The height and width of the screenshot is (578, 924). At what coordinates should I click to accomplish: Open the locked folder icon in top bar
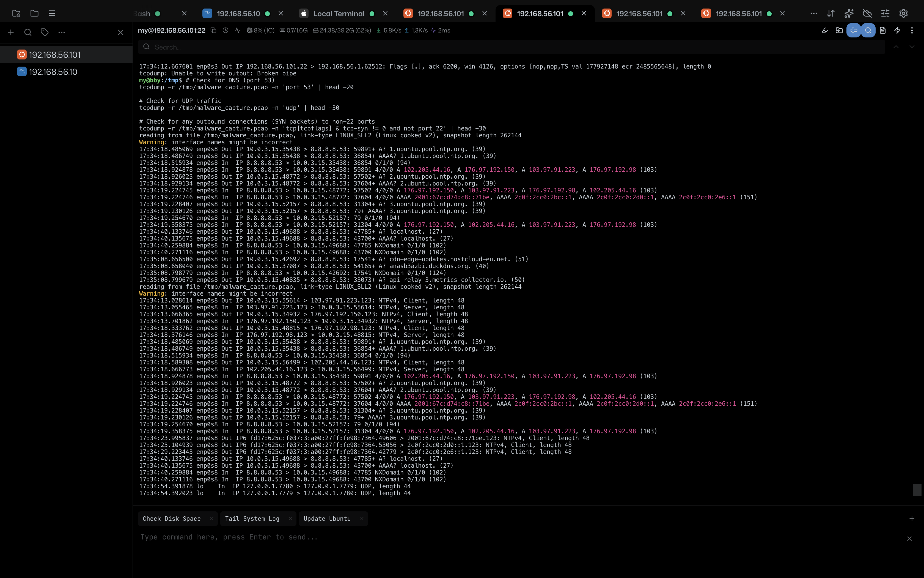pyautogui.click(x=16, y=13)
